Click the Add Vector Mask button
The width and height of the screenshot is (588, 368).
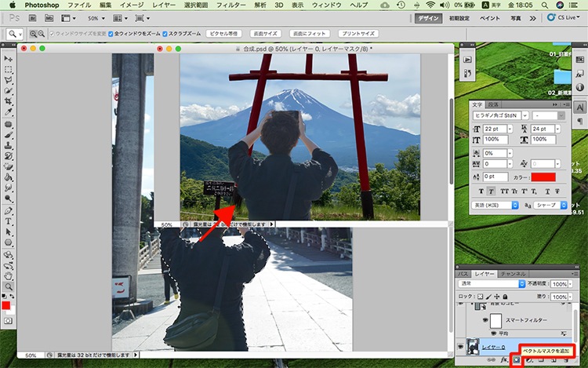tap(517, 360)
